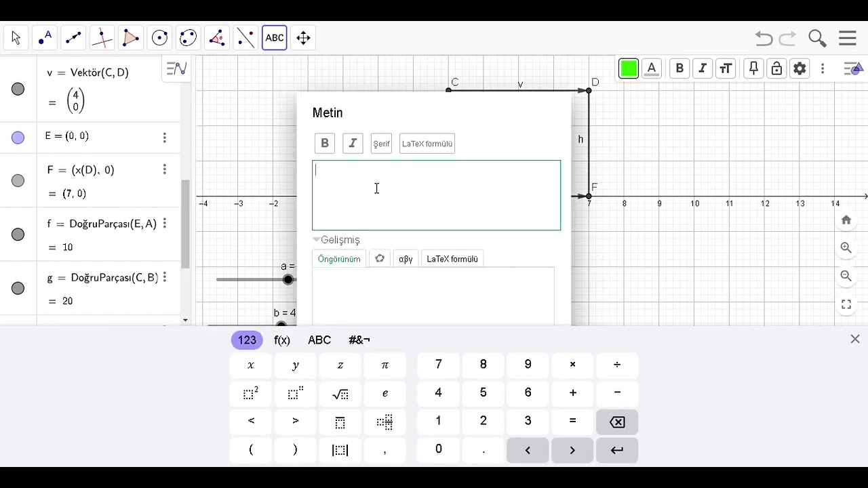The image size is (868, 488).
Task: Undo the last action
Action: click(x=764, y=39)
